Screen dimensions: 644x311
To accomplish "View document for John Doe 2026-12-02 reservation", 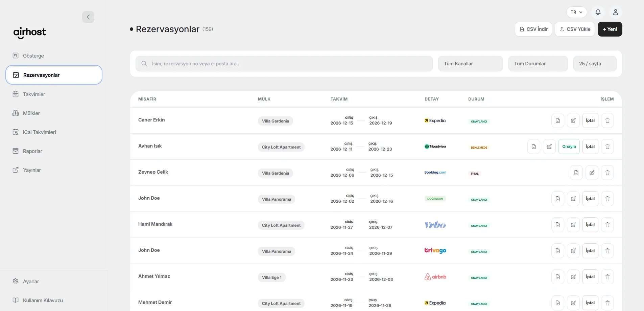I will pos(558,199).
